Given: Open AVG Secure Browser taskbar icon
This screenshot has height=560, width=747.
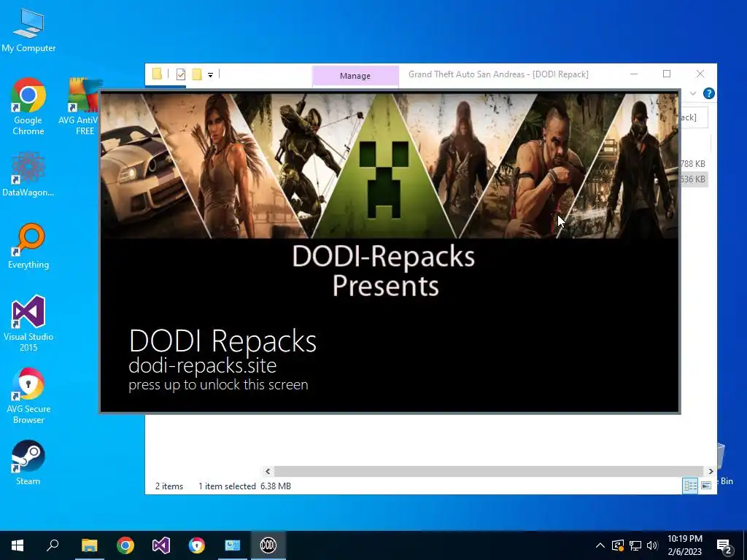Looking at the screenshot, I should pyautogui.click(x=197, y=545).
